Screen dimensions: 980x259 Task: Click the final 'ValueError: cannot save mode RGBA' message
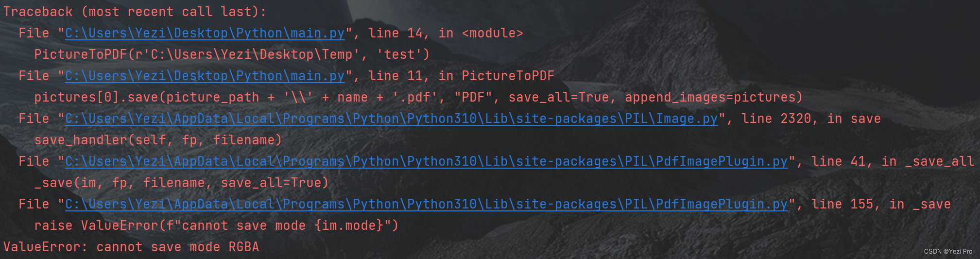[x=131, y=247]
